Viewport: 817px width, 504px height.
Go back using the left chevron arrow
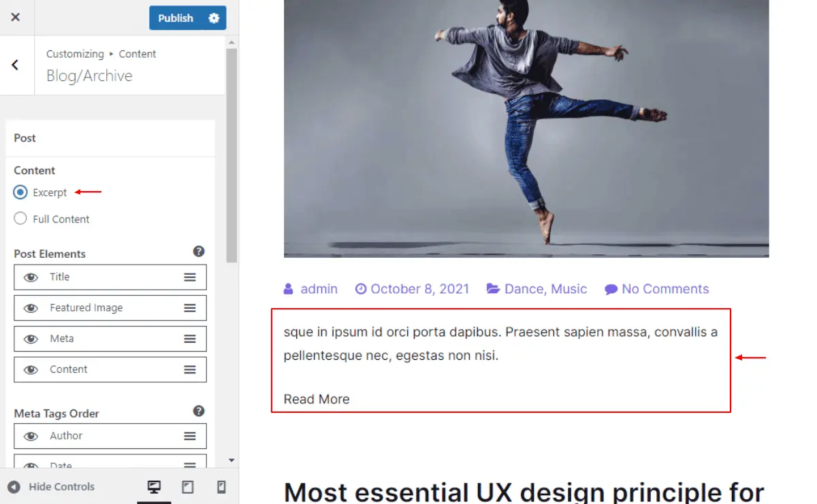click(x=15, y=65)
